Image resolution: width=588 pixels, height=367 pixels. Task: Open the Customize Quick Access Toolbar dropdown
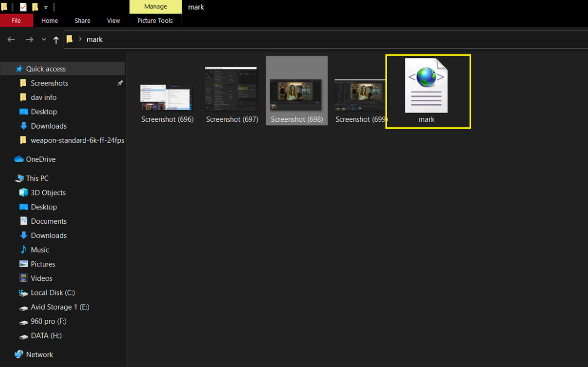coord(45,6)
